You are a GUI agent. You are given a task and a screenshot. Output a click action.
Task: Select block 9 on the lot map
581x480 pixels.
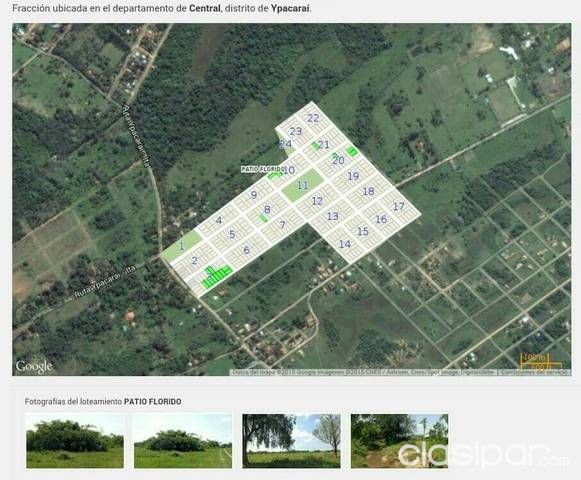pos(254,195)
